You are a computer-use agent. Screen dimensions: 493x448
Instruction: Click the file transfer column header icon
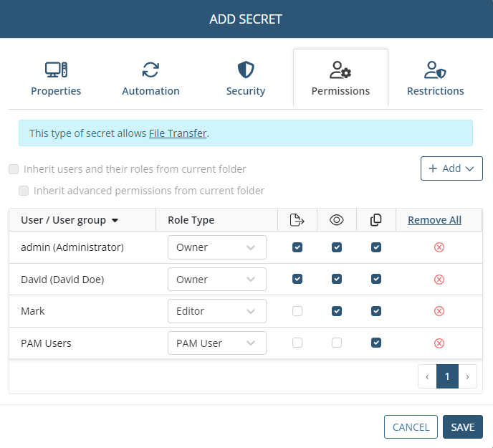[297, 220]
